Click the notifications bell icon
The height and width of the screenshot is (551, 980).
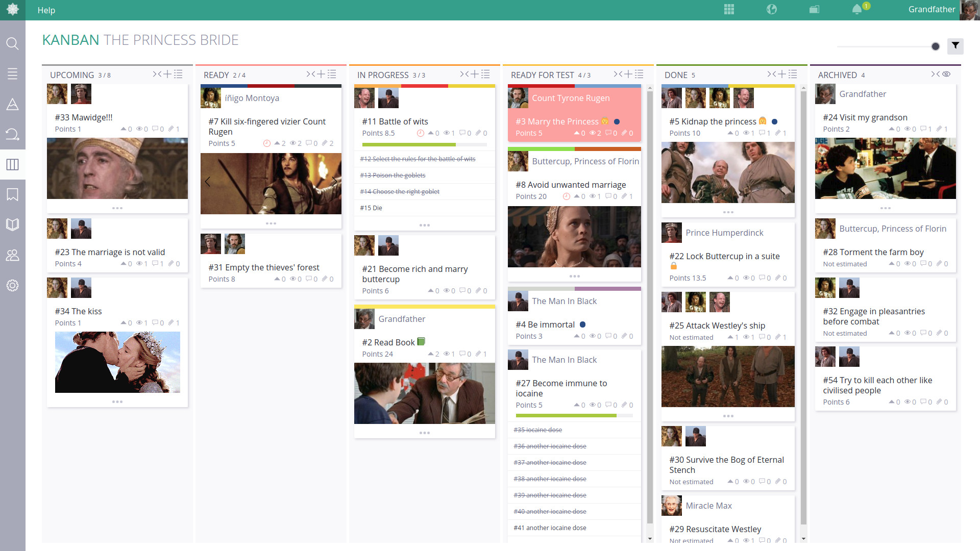pos(857,10)
